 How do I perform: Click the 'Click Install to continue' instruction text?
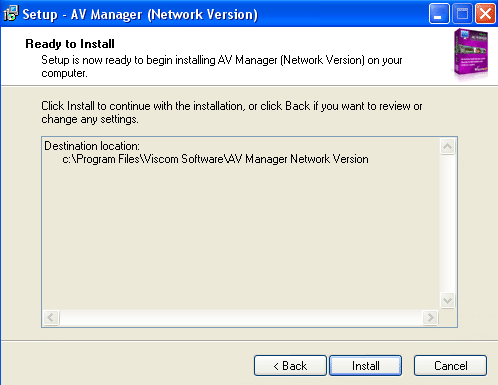[x=232, y=112]
